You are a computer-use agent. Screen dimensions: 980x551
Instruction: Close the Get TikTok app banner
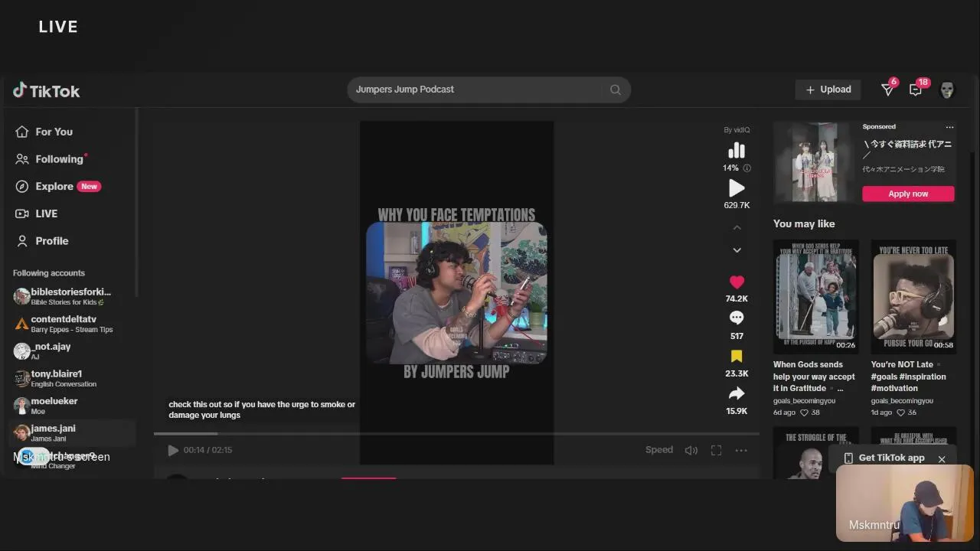[942, 459]
